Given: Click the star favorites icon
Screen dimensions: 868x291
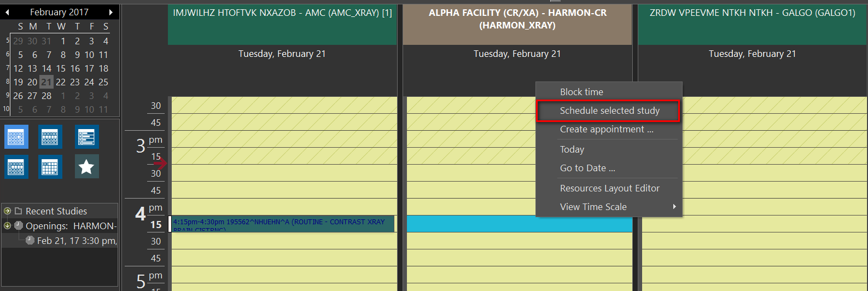Looking at the screenshot, I should pos(86,167).
